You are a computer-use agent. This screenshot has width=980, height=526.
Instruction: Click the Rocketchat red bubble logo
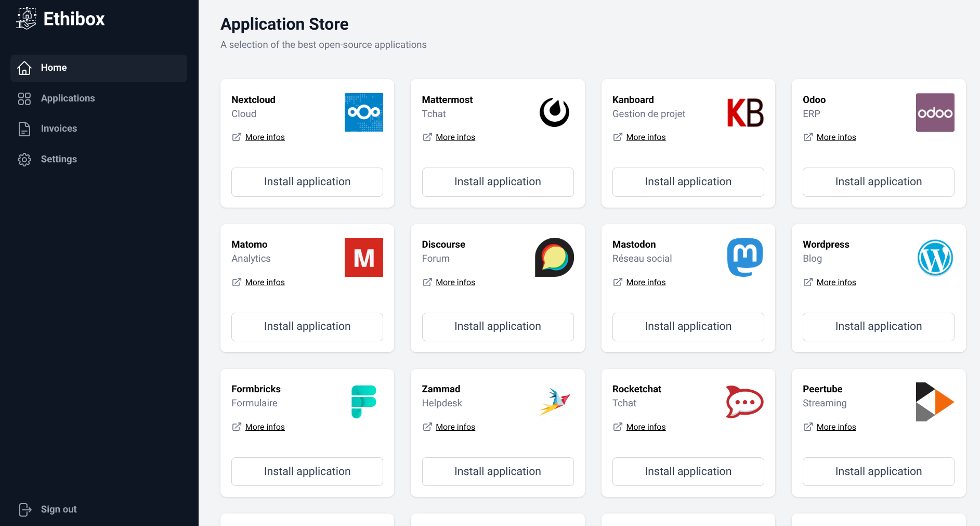point(745,402)
